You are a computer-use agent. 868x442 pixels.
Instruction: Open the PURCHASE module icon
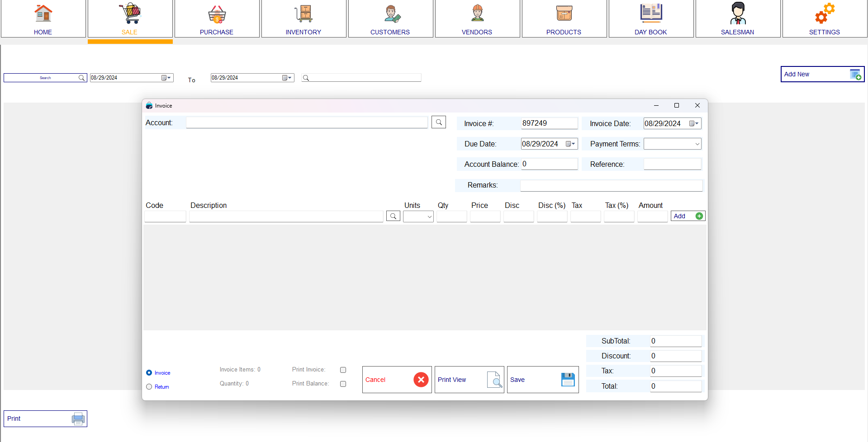click(217, 14)
